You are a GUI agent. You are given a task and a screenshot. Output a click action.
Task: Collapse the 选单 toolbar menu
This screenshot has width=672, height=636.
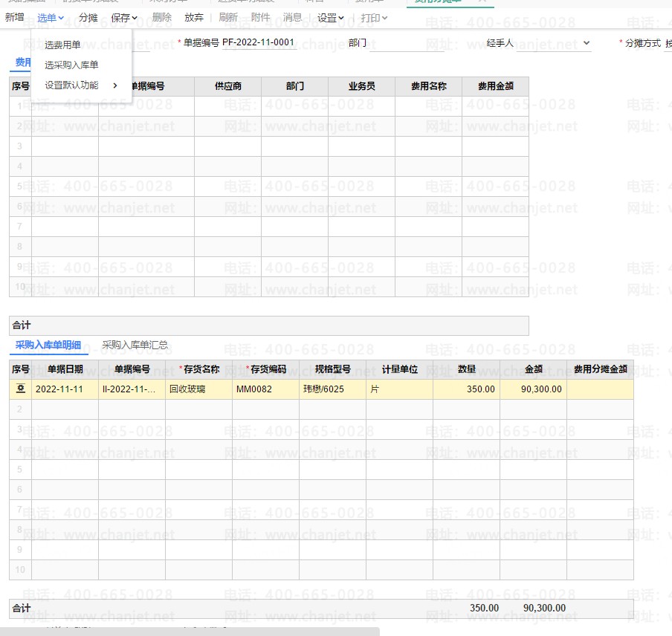pyautogui.click(x=51, y=18)
